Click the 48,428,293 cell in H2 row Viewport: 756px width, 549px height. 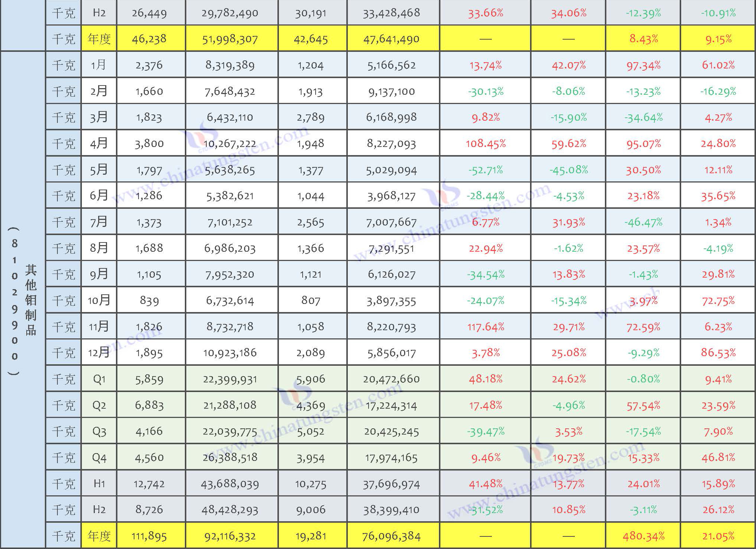coord(230,510)
